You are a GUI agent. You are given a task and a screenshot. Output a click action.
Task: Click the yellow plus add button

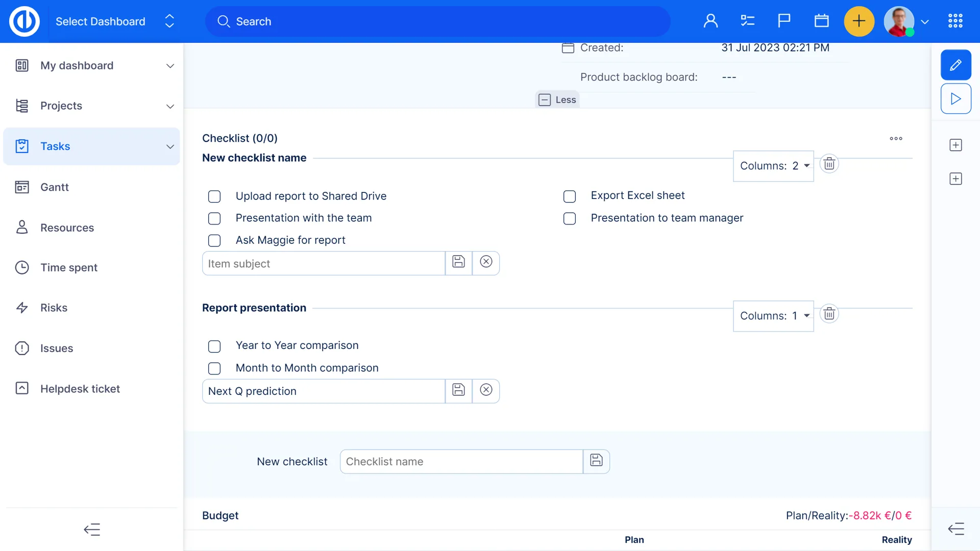pos(859,21)
